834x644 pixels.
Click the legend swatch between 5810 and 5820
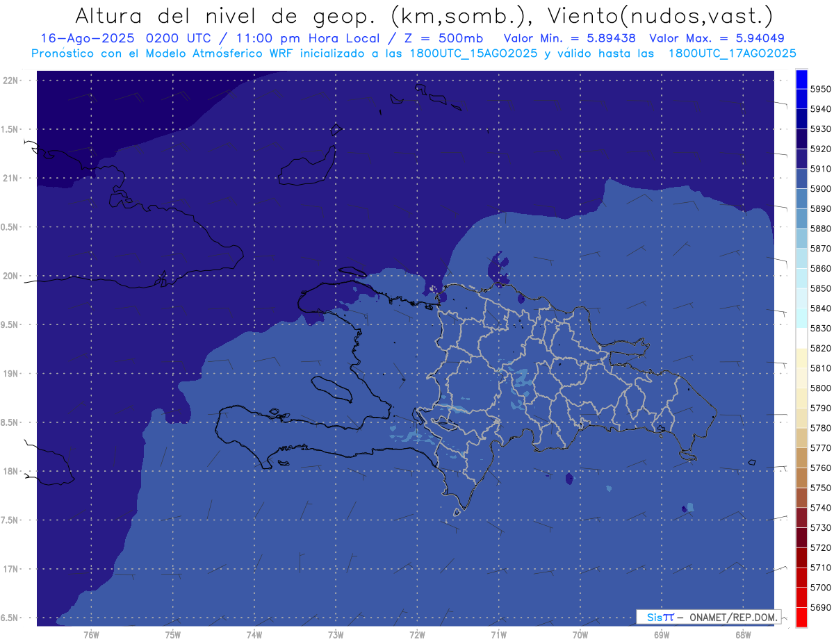pos(801,358)
